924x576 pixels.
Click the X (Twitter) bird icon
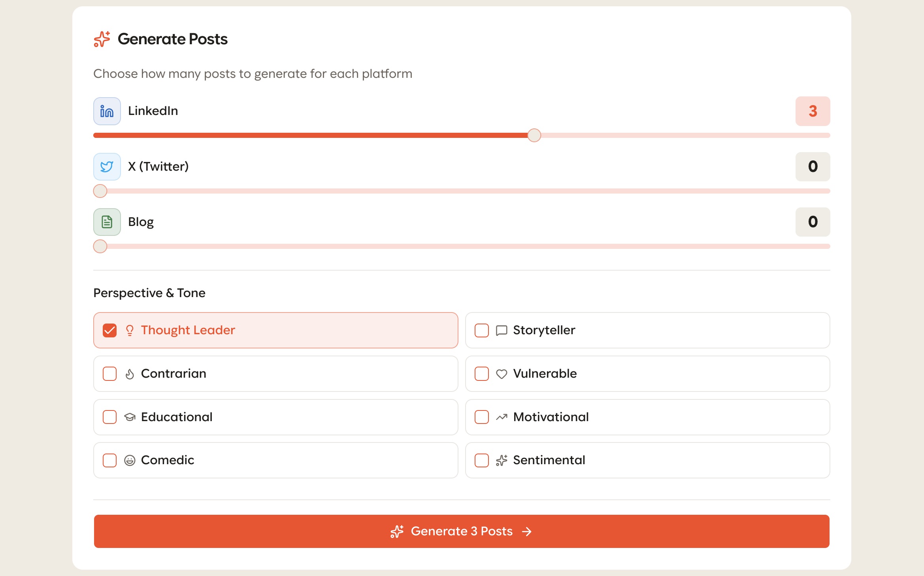click(x=107, y=166)
